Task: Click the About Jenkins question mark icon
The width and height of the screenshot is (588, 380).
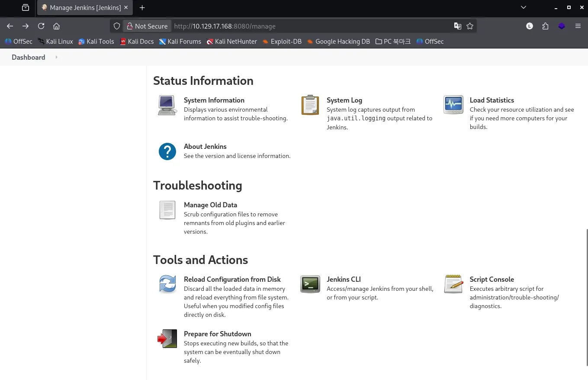Action: point(167,151)
